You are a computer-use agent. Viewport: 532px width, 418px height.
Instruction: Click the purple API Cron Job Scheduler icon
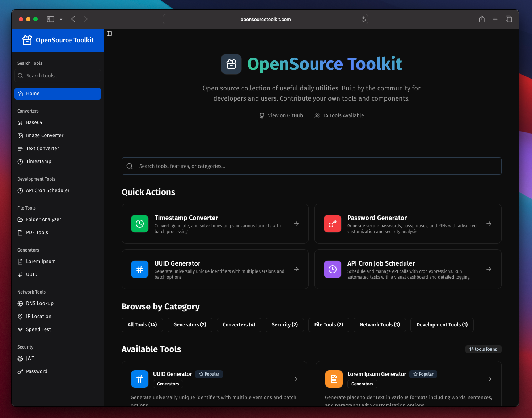[332, 269]
